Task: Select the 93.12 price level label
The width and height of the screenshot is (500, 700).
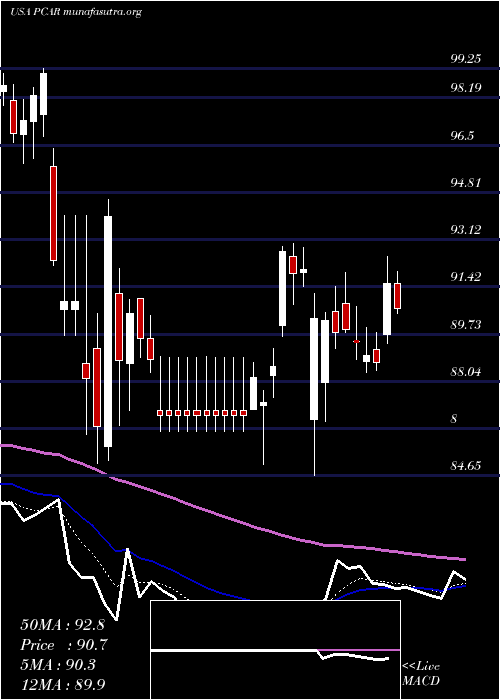Action: pyautogui.click(x=465, y=229)
